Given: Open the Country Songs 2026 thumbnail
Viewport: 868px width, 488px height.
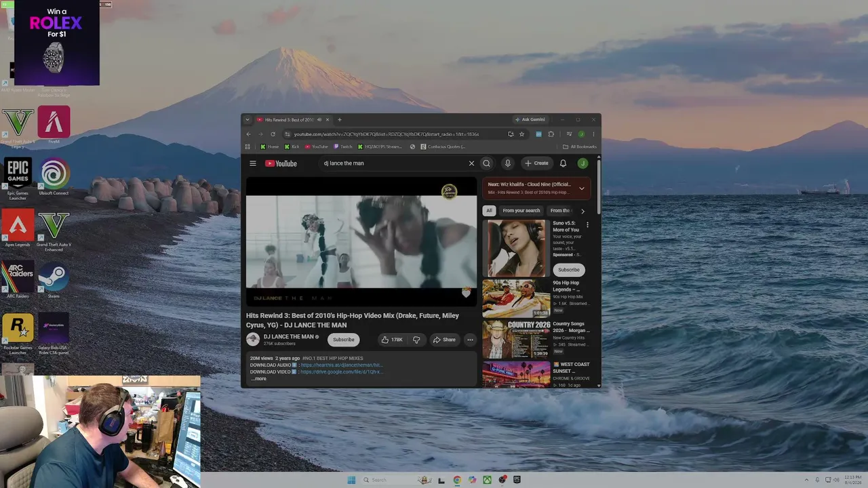Looking at the screenshot, I should 516,340.
